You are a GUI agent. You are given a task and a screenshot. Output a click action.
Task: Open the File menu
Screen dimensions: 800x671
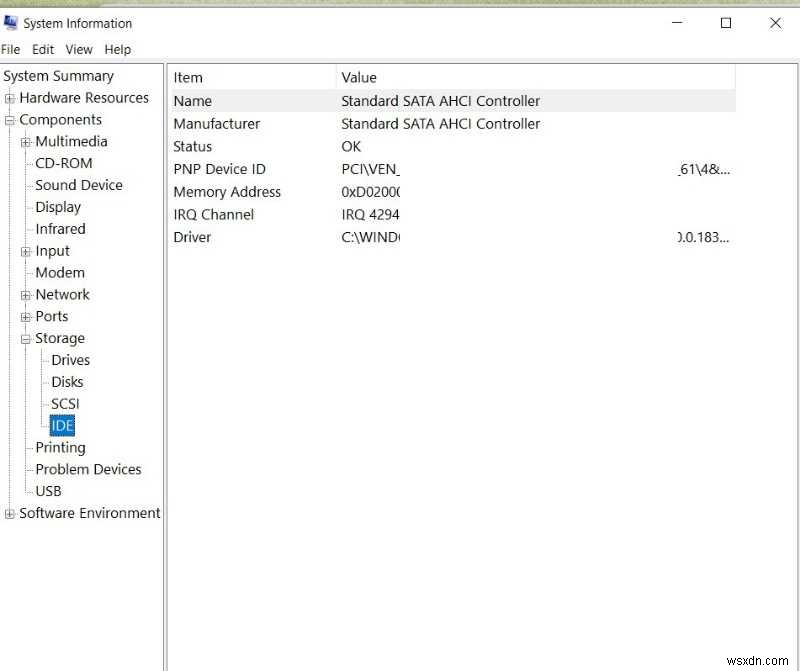coord(11,49)
